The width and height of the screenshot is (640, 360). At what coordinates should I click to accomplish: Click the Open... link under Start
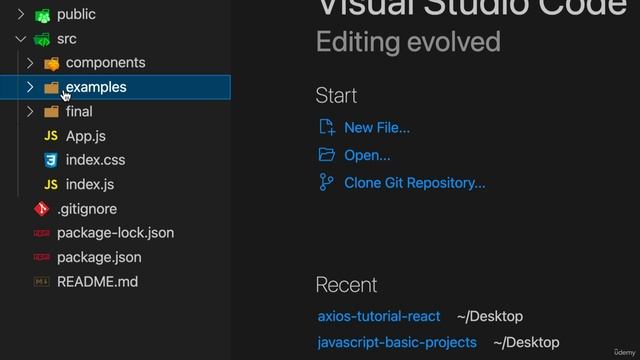pyautogui.click(x=367, y=156)
